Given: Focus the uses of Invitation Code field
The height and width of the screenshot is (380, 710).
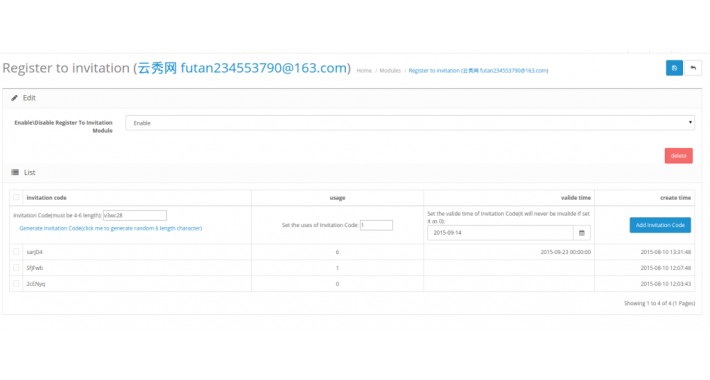Looking at the screenshot, I should [x=376, y=225].
